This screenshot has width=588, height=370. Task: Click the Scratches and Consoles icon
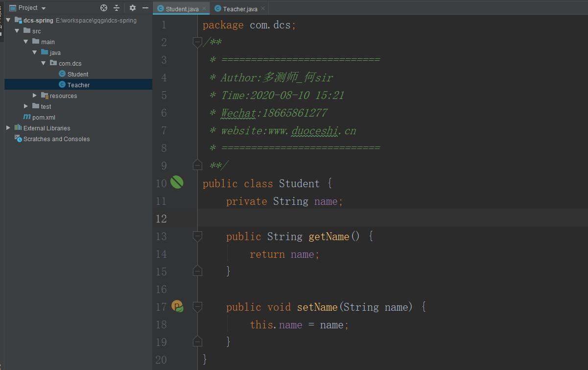18,139
